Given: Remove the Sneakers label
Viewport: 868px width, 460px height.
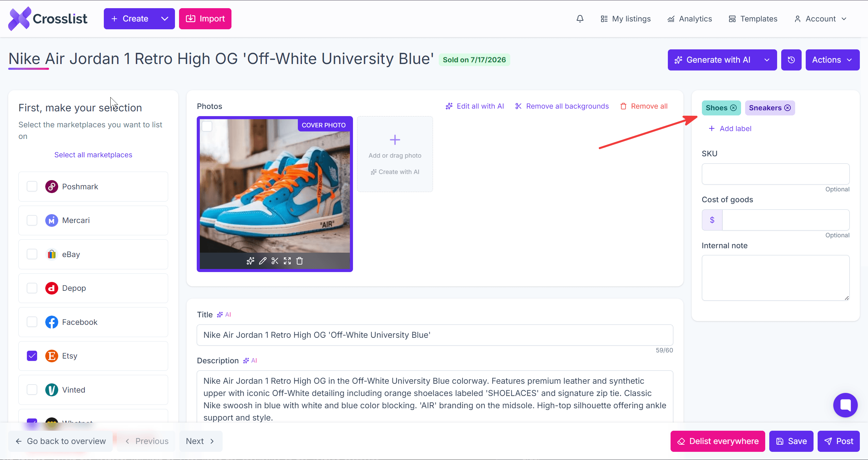Looking at the screenshot, I should (788, 108).
